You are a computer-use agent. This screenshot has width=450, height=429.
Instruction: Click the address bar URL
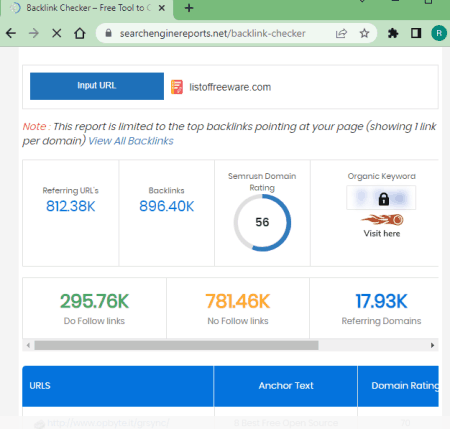212,33
